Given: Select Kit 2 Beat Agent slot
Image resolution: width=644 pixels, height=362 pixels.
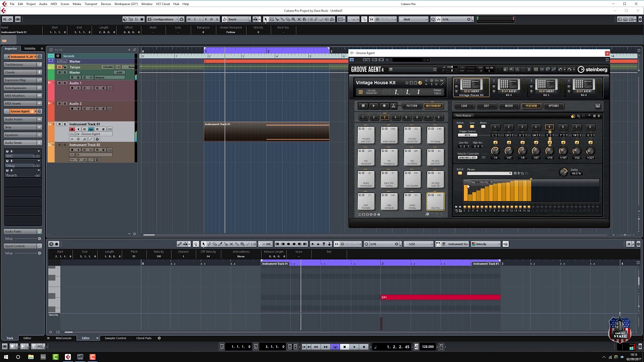Looking at the screenshot, I should point(508,87).
